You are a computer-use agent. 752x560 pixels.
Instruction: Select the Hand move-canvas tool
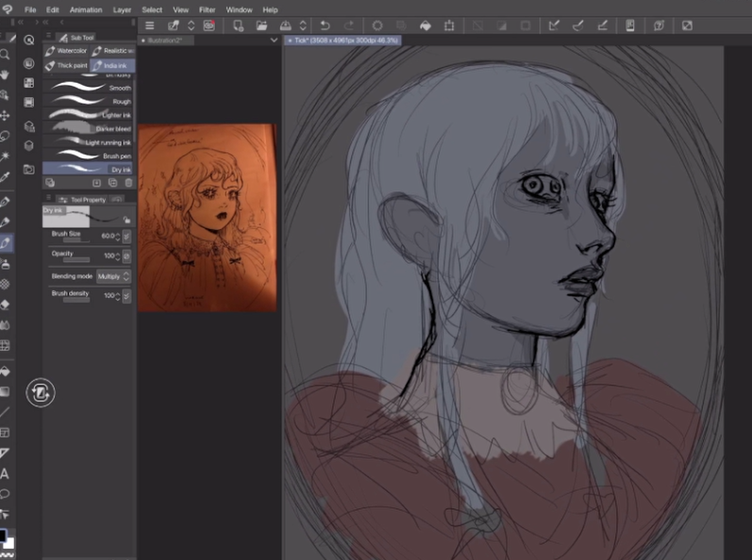5,74
